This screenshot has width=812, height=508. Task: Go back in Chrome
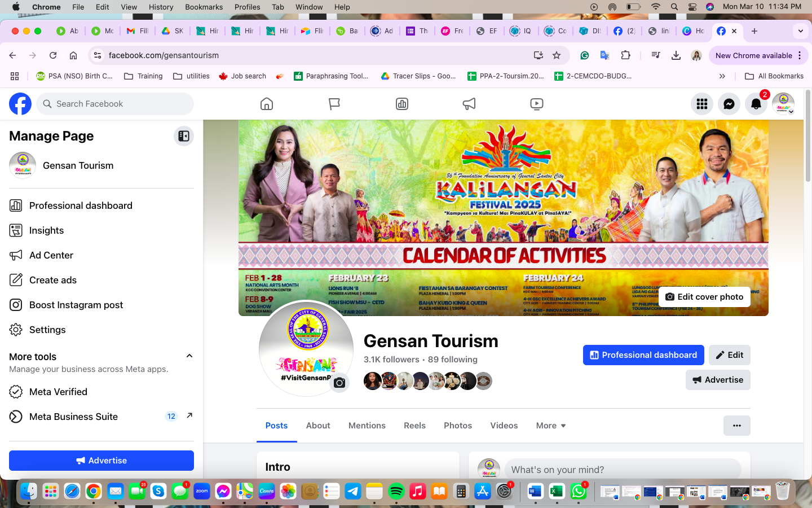click(x=12, y=55)
